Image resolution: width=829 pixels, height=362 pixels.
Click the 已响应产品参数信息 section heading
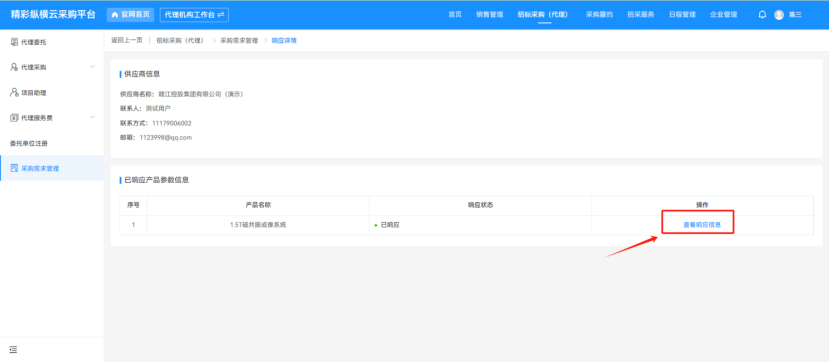(156, 180)
